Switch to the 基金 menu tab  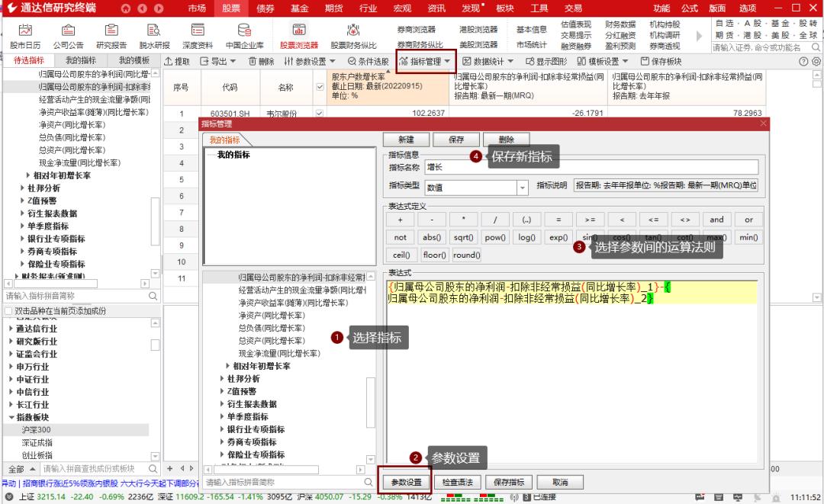click(300, 9)
